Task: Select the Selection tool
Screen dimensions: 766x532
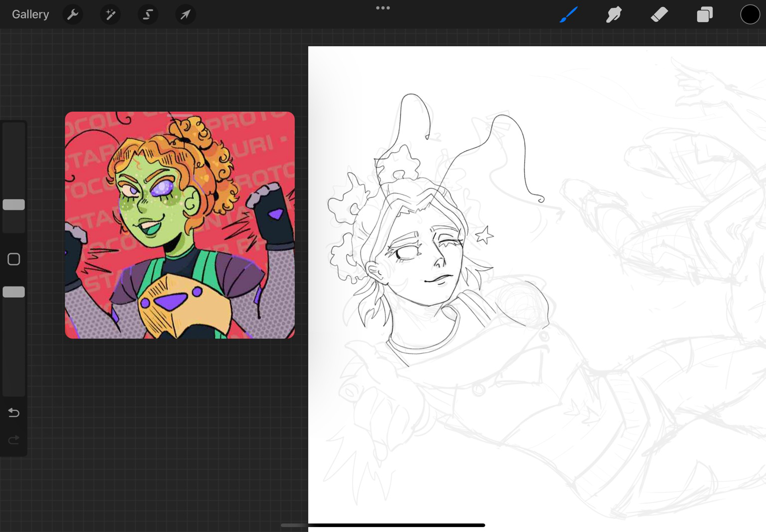Action: tap(148, 14)
